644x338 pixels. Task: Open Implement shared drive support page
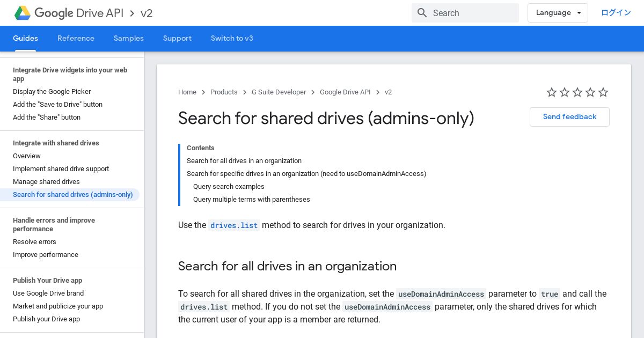pyautogui.click(x=61, y=169)
